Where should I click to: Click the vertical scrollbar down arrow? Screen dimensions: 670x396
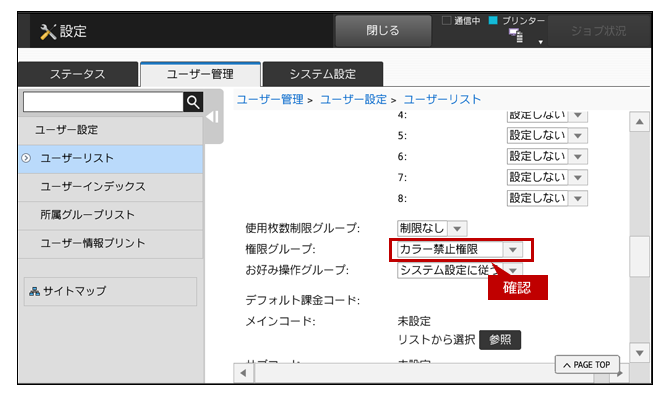(639, 353)
